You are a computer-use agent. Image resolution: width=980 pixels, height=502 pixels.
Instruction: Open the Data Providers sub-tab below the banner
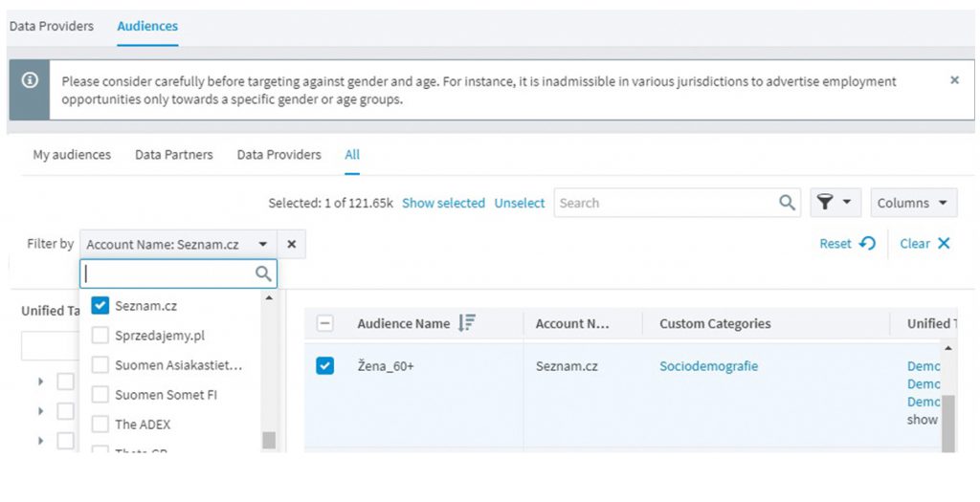tap(278, 154)
